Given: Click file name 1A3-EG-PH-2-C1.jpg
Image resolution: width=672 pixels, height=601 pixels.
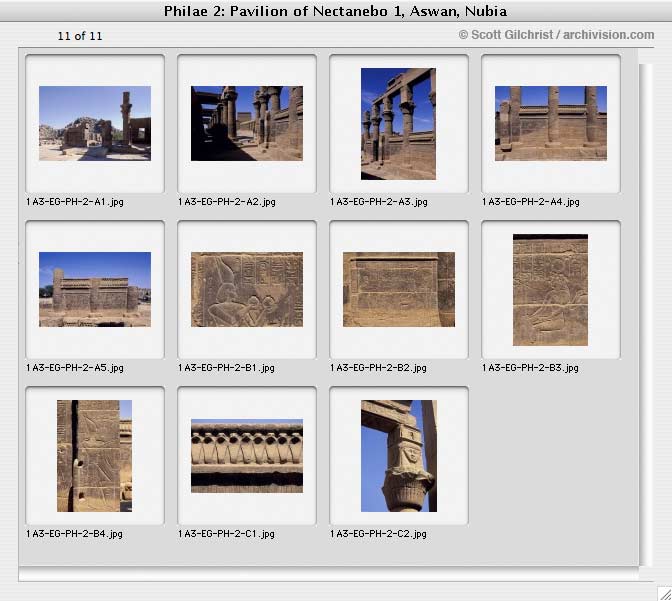Looking at the screenshot, I should pos(226,534).
